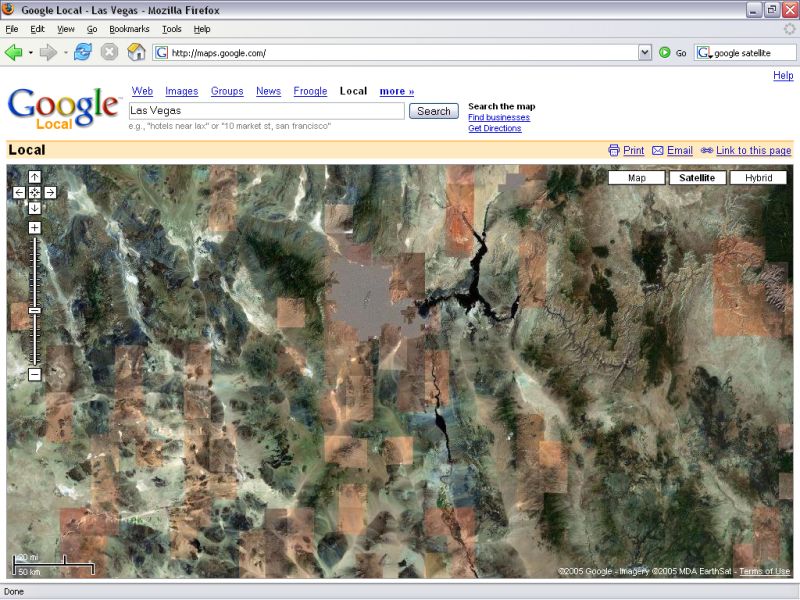This screenshot has height=600, width=800.
Task: Pan the map left with the arrow
Action: [19, 192]
